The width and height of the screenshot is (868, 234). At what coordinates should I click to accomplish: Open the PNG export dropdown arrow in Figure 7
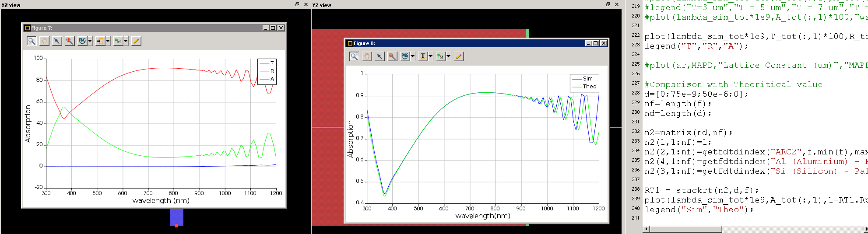90,41
